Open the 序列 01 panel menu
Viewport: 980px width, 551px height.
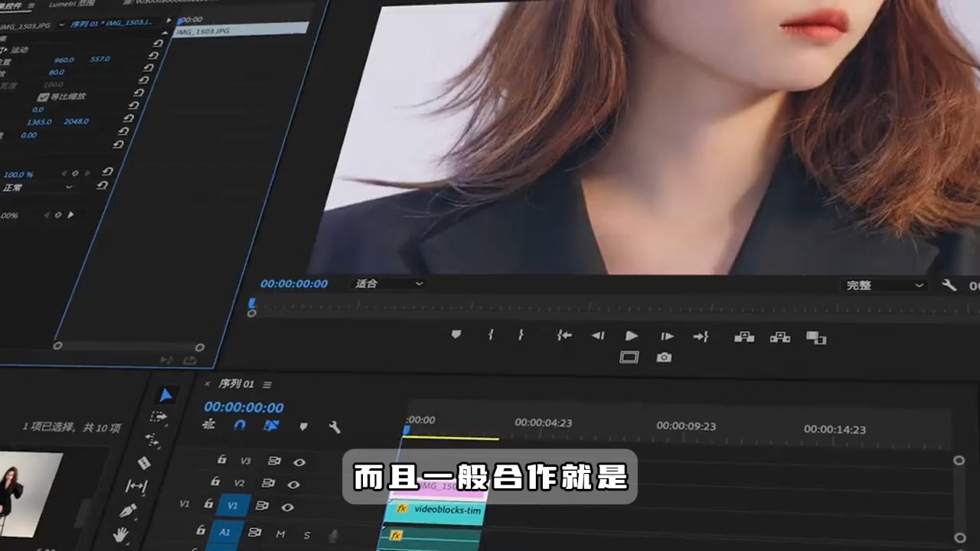[x=267, y=384]
